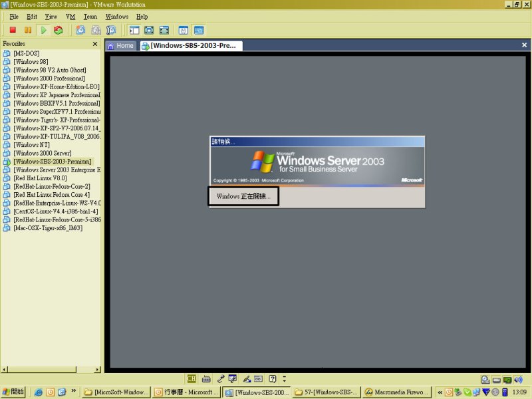The image size is (532, 399).
Task: Select [Windows 2000 Professional] favorite
Action: (x=49, y=78)
